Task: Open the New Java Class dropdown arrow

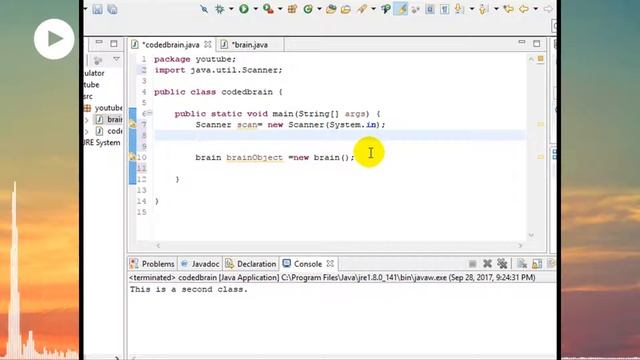Action: pyautogui.click(x=319, y=9)
